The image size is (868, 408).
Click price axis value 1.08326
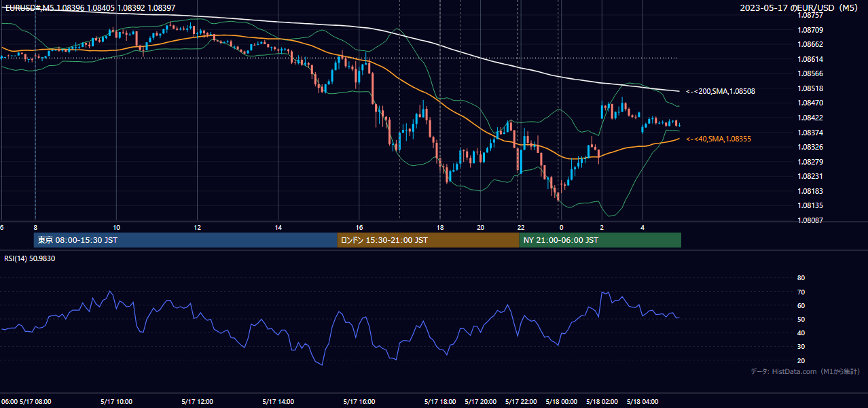click(810, 147)
